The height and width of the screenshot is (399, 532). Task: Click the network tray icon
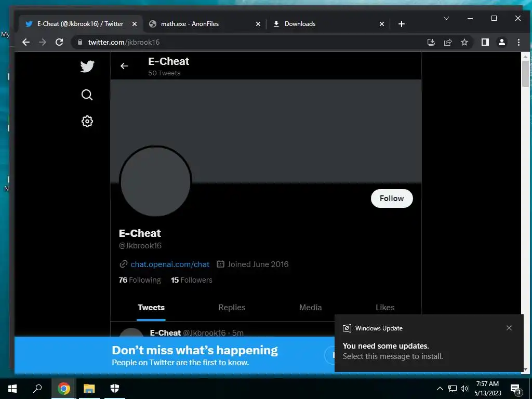[x=453, y=389]
